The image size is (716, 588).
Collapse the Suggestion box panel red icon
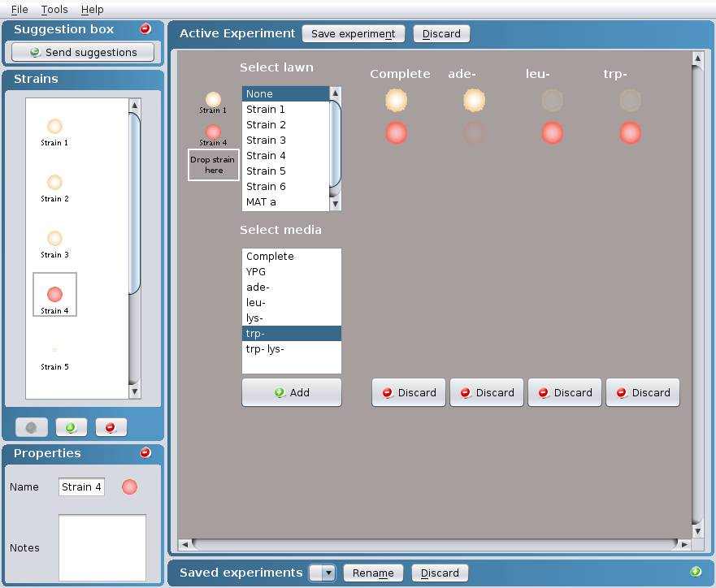(145, 28)
